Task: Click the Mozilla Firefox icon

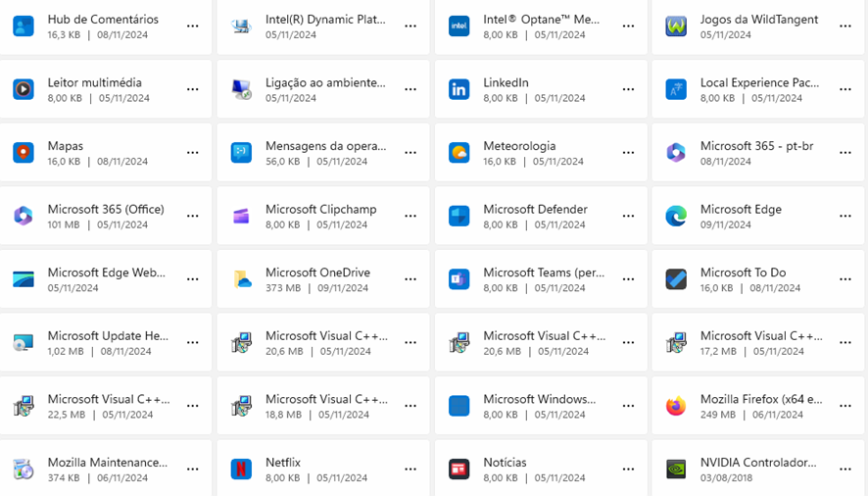Action: (676, 406)
